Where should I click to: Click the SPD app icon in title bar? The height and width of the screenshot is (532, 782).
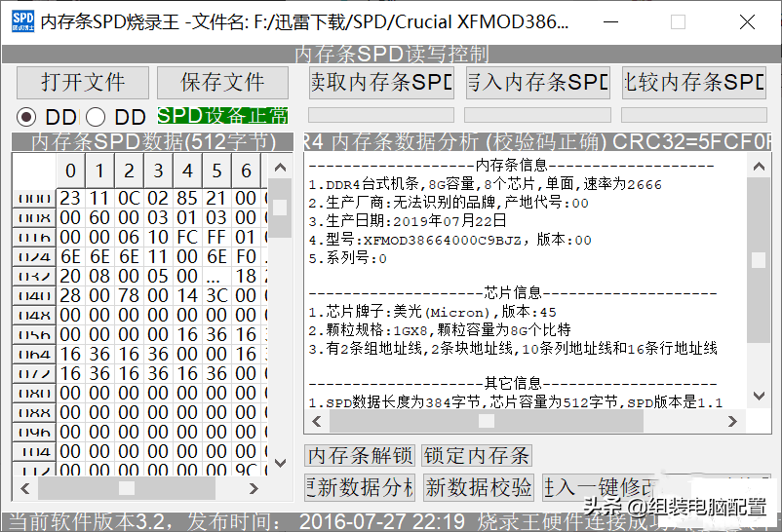point(21,21)
